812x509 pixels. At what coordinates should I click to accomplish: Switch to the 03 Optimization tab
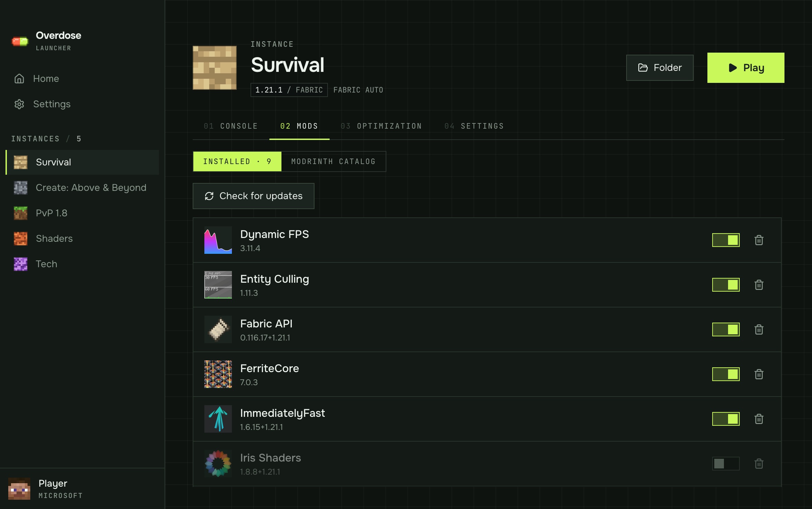pyautogui.click(x=381, y=126)
